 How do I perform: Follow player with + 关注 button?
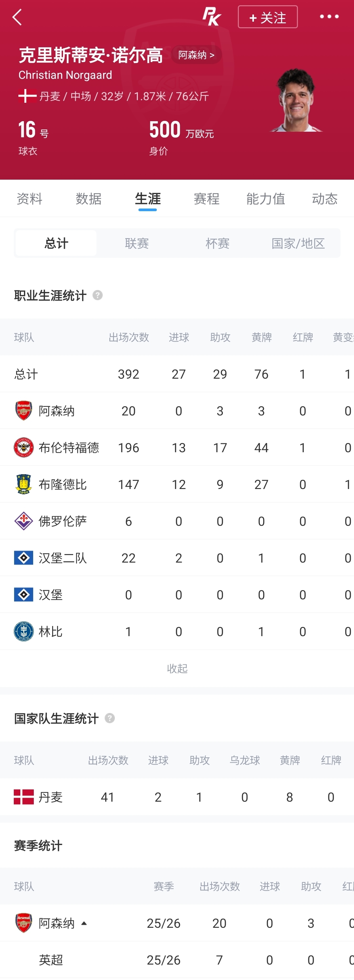pos(268,17)
